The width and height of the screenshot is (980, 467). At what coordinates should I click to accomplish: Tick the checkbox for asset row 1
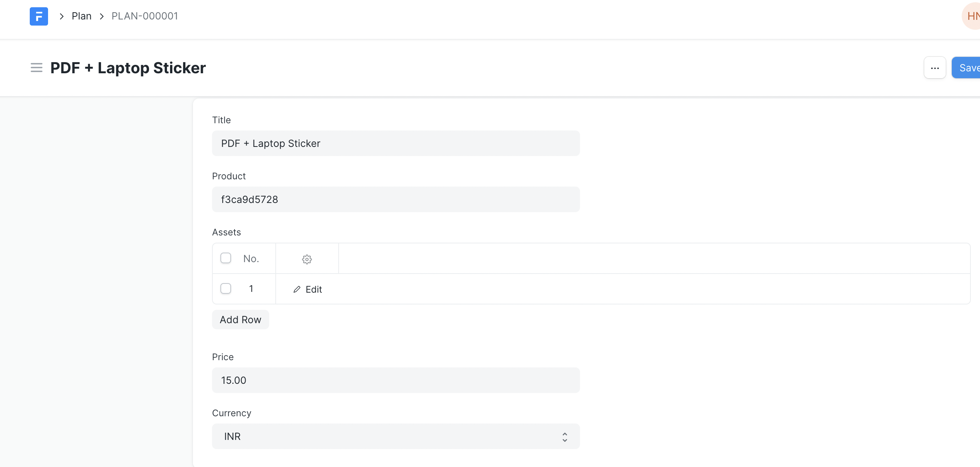tap(226, 289)
